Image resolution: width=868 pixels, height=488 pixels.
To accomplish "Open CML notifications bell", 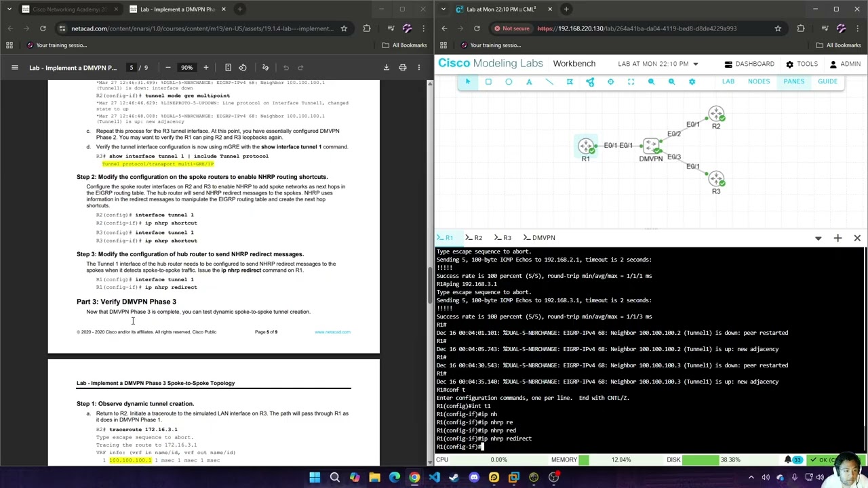I will point(788,460).
